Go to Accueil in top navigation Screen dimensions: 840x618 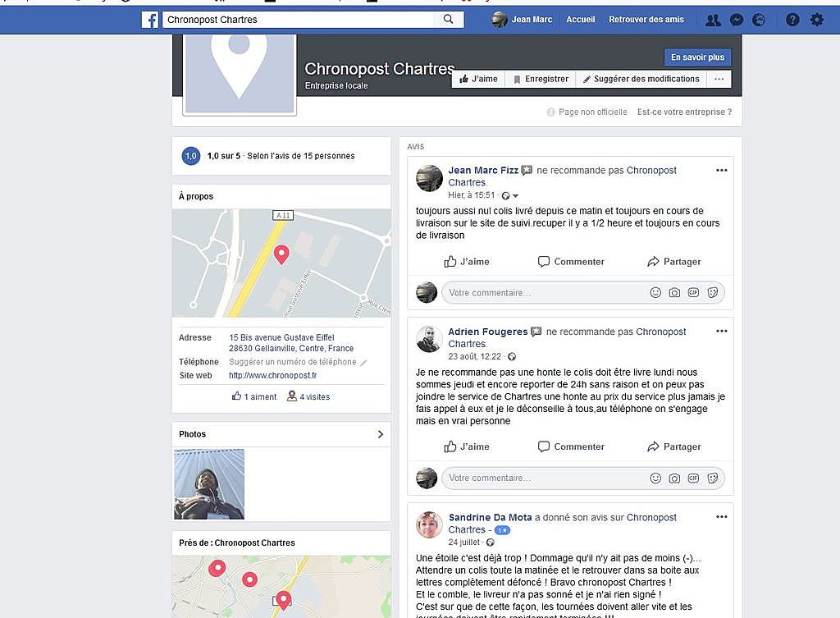pyautogui.click(x=581, y=20)
